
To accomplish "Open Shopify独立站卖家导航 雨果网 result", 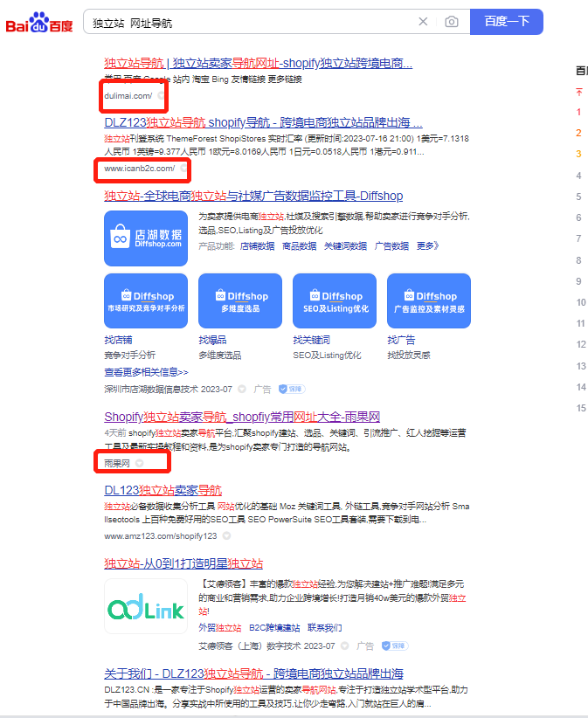I will click(242, 417).
